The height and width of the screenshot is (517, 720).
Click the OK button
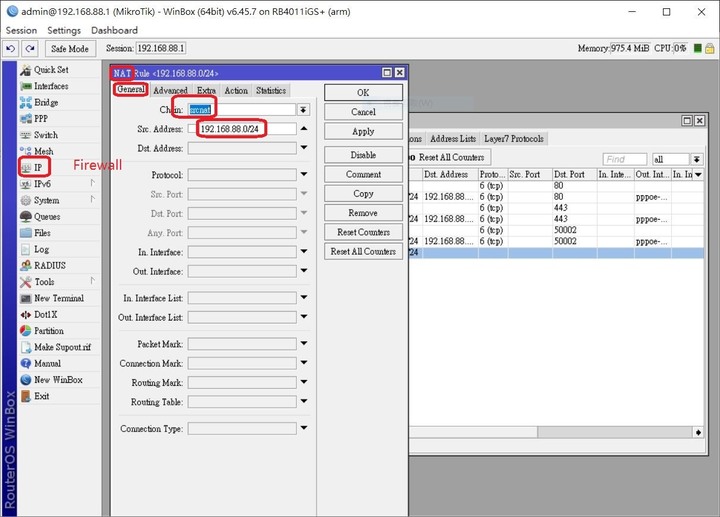point(363,93)
